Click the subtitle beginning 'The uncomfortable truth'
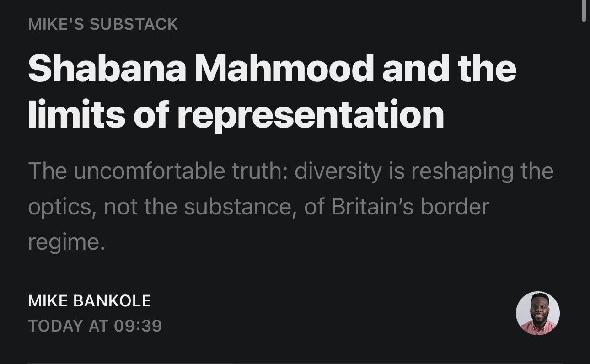Screen dimensions: 590x364 (x=290, y=206)
